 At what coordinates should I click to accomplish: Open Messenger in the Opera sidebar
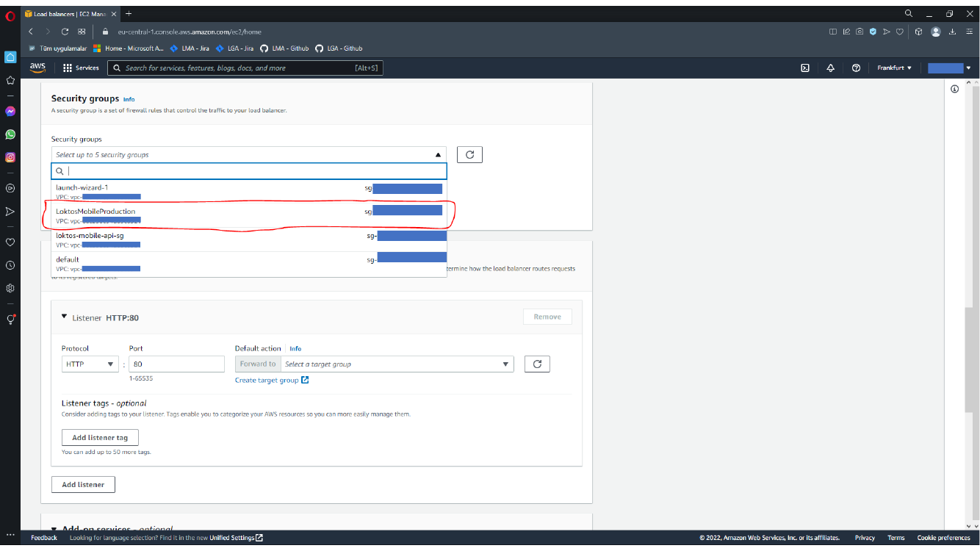pos(10,112)
